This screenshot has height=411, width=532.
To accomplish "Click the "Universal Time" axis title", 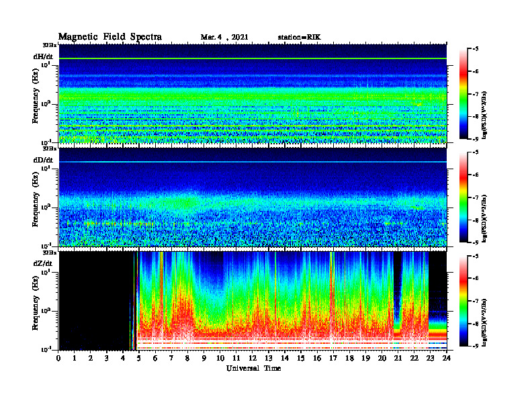I will click(253, 368).
